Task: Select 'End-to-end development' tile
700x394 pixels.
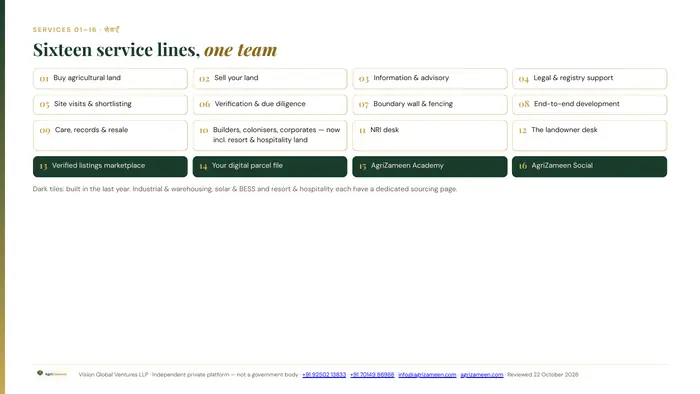Action: click(589, 104)
